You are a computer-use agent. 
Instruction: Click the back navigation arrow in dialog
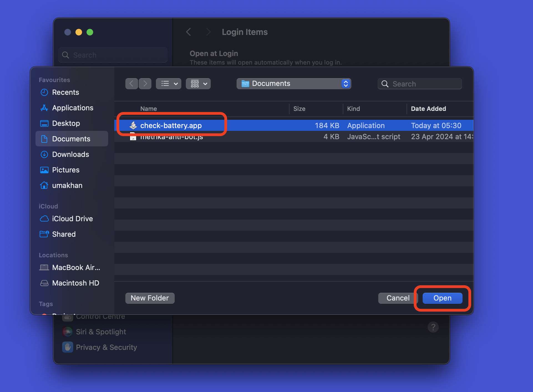click(x=132, y=84)
